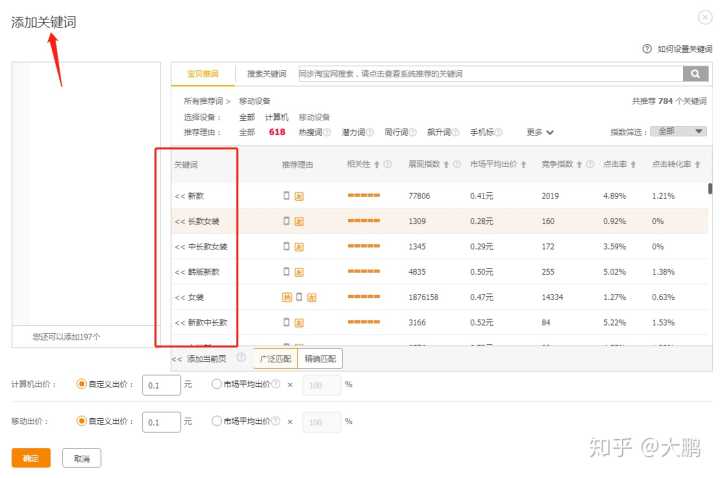Viewport: 720px width, 478px height.
Task: Select 自定义出价 for 计算机出价
Action: 82,384
